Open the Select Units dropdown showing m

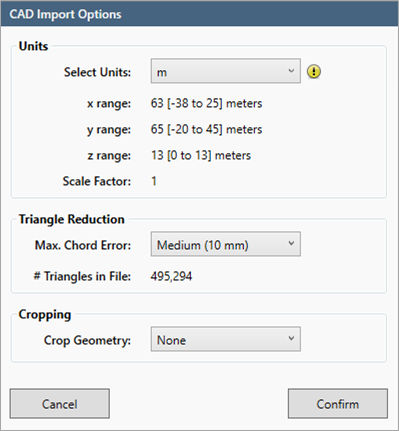point(226,71)
